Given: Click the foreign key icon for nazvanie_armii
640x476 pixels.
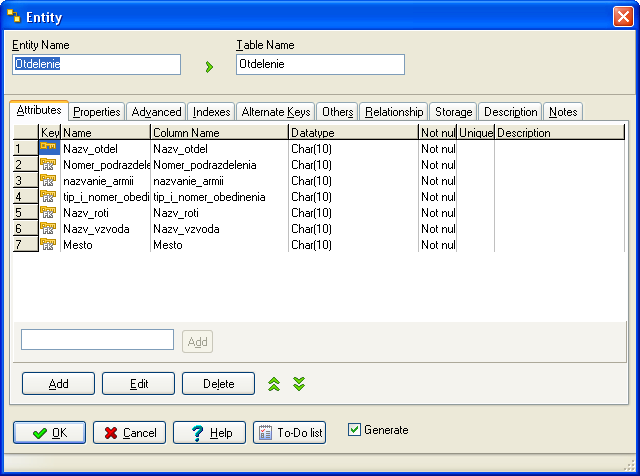Looking at the screenshot, I should [48, 180].
